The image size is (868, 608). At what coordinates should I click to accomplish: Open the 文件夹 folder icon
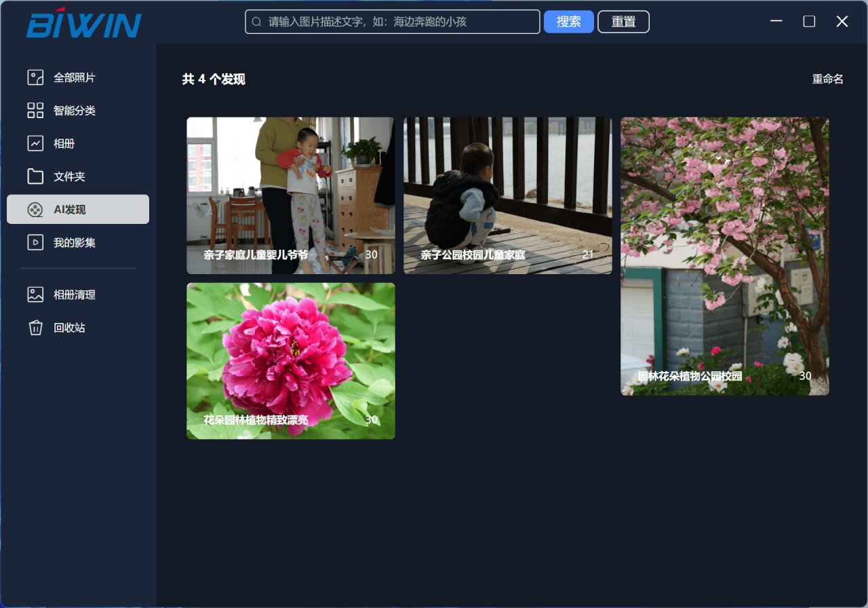(x=34, y=176)
